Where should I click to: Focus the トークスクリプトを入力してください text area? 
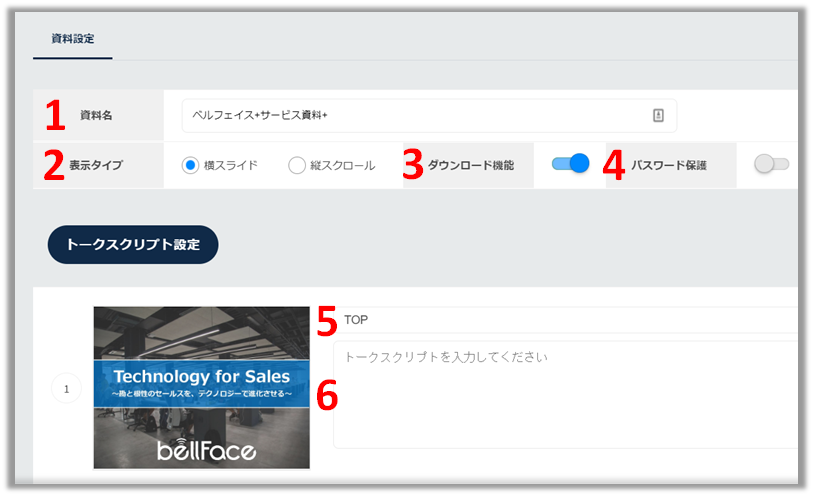[x=566, y=395]
